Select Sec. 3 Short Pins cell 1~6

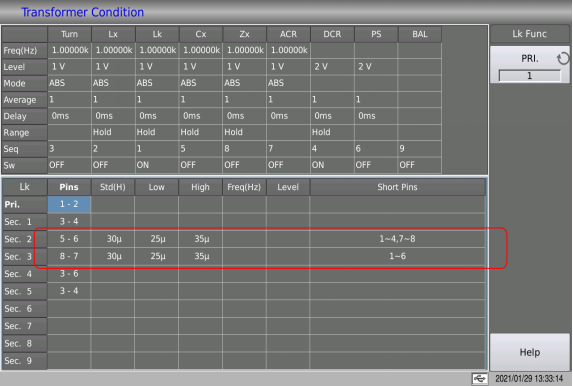[x=398, y=256]
